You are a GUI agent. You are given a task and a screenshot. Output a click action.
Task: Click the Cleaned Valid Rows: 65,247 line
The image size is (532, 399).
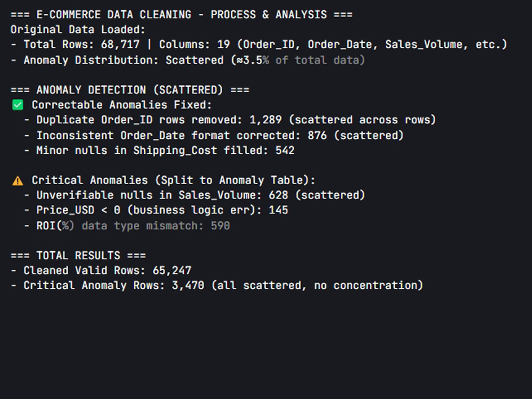pyautogui.click(x=101, y=270)
